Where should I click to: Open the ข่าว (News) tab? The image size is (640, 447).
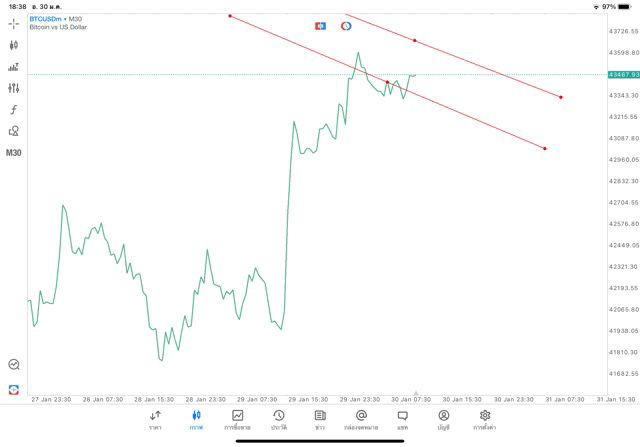click(x=320, y=419)
